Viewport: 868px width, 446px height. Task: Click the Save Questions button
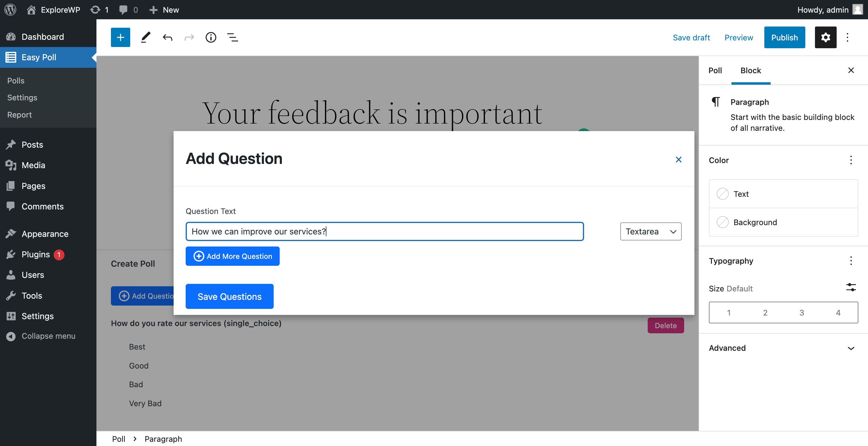(x=229, y=297)
